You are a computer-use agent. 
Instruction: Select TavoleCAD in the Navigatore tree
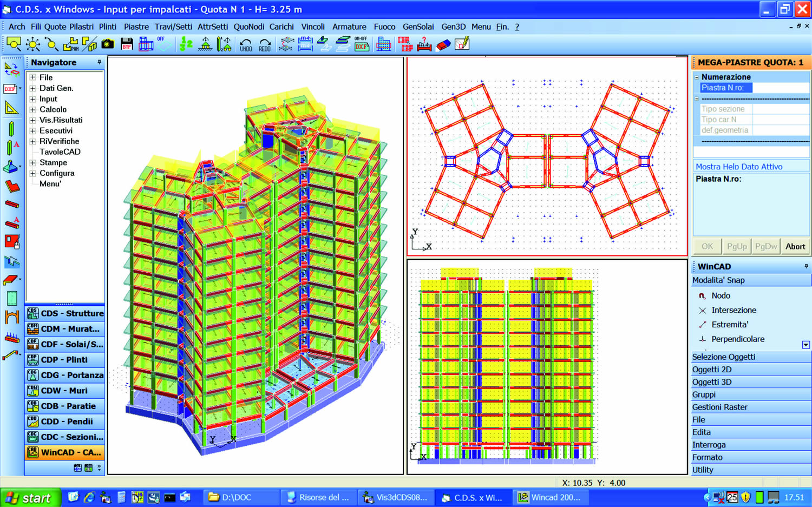pyautogui.click(x=60, y=152)
